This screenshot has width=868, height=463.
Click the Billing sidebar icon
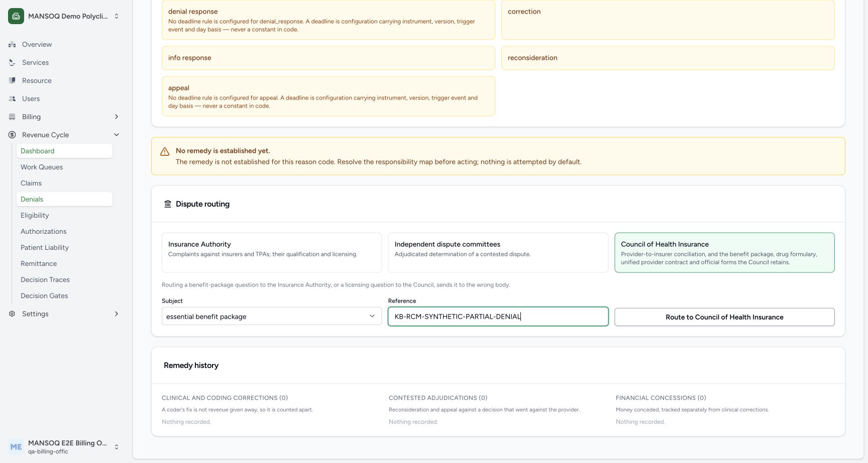tap(12, 117)
